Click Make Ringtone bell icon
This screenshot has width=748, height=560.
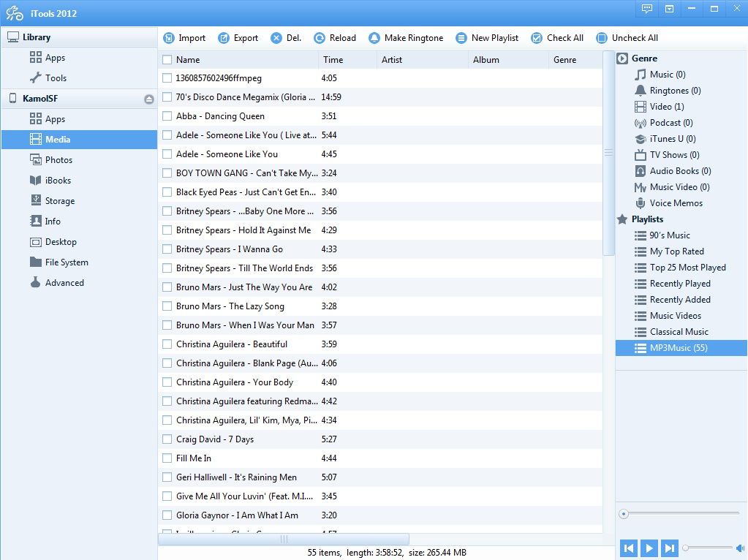click(374, 38)
